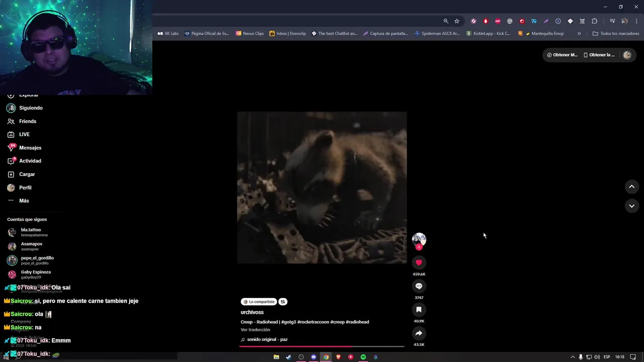Open the Kicklet.app bookmark
Viewport: 644px width, 362px height.
(x=488, y=34)
